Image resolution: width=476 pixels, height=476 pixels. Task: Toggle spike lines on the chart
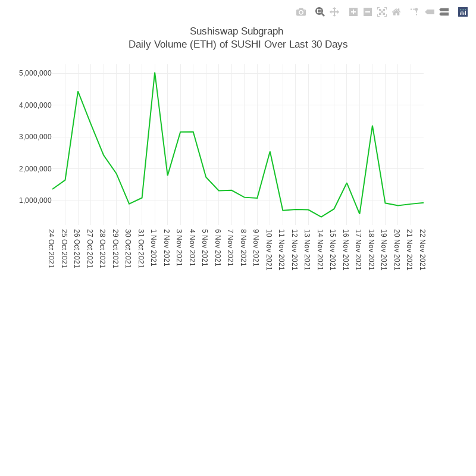click(414, 12)
